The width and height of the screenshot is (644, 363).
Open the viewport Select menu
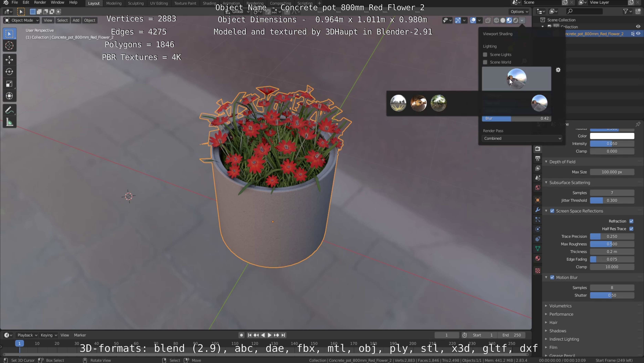coord(62,20)
